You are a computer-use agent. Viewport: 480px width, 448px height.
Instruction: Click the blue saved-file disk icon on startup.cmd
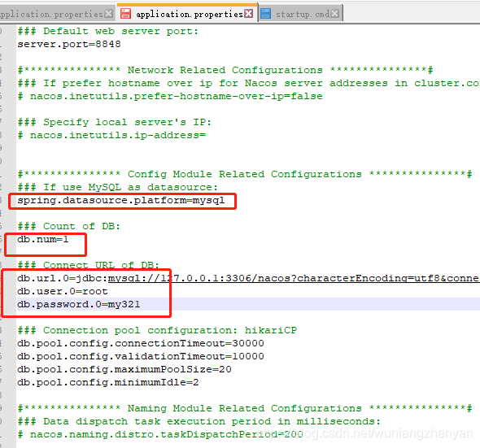[266, 14]
